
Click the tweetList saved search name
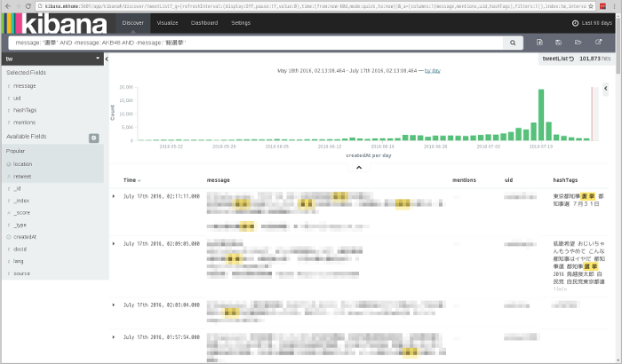tap(555, 59)
